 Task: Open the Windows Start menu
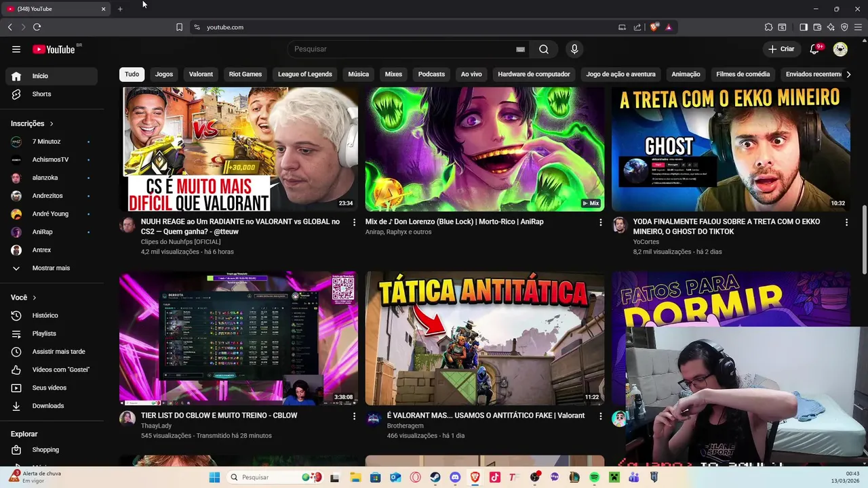click(x=214, y=477)
